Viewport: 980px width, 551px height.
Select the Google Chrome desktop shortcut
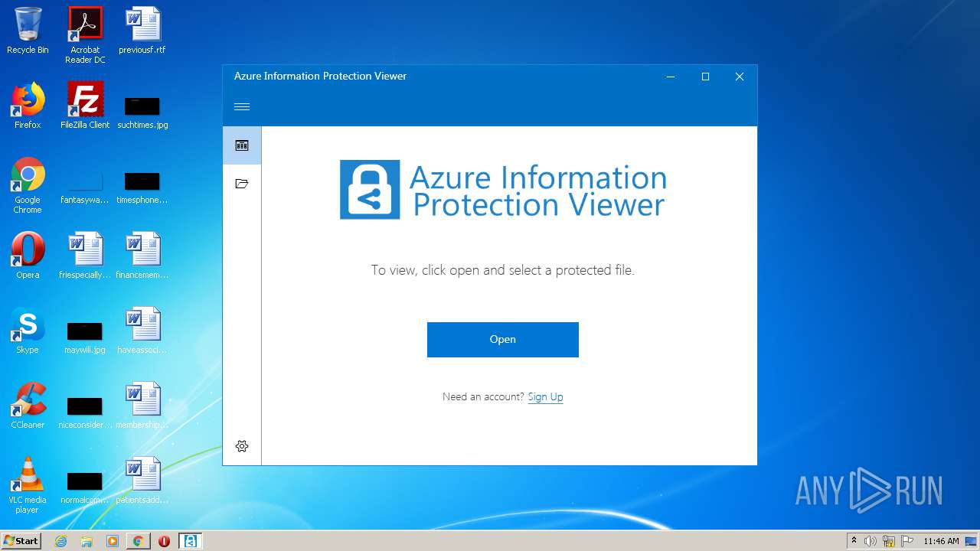(x=28, y=186)
